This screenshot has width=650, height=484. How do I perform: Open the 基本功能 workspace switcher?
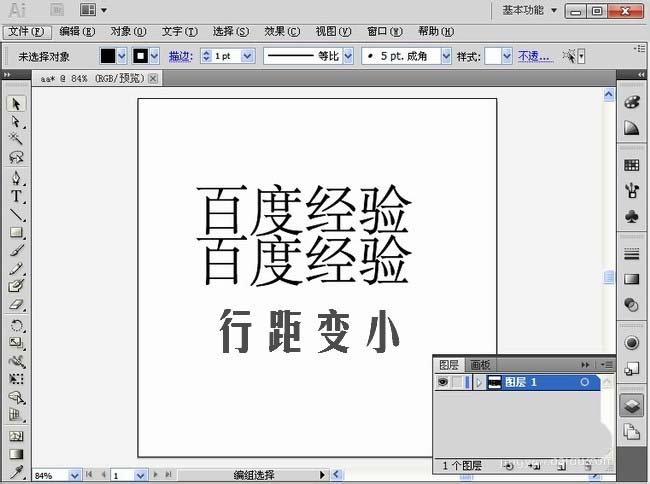click(x=529, y=10)
